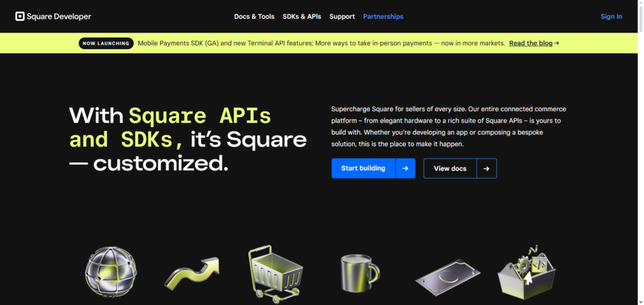Image resolution: width=644 pixels, height=305 pixels.
Task: Click the arrow on View docs
Action: point(487,169)
